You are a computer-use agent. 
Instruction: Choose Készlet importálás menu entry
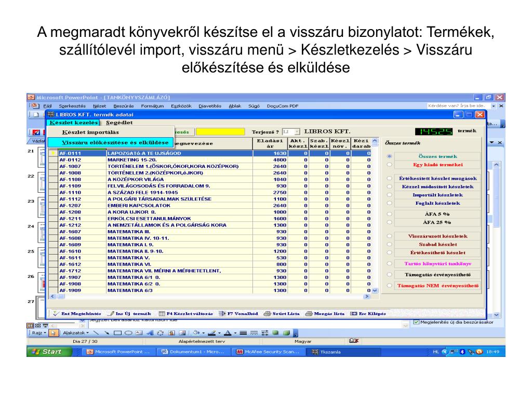pyautogui.click(x=111, y=132)
